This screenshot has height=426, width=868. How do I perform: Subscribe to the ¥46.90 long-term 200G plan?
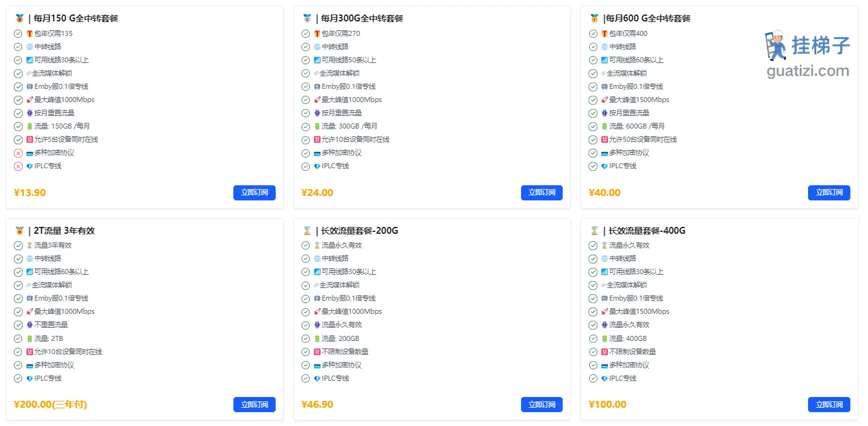pos(542,405)
